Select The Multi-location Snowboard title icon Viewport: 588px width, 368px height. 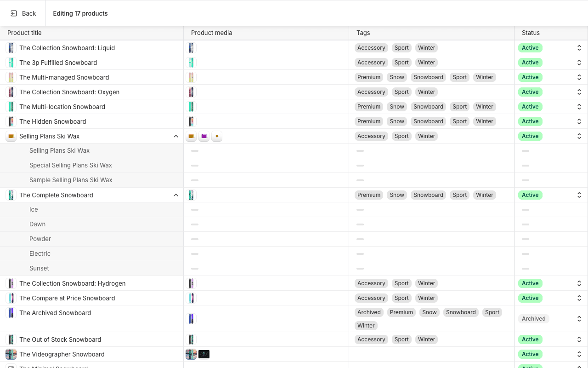click(x=11, y=107)
